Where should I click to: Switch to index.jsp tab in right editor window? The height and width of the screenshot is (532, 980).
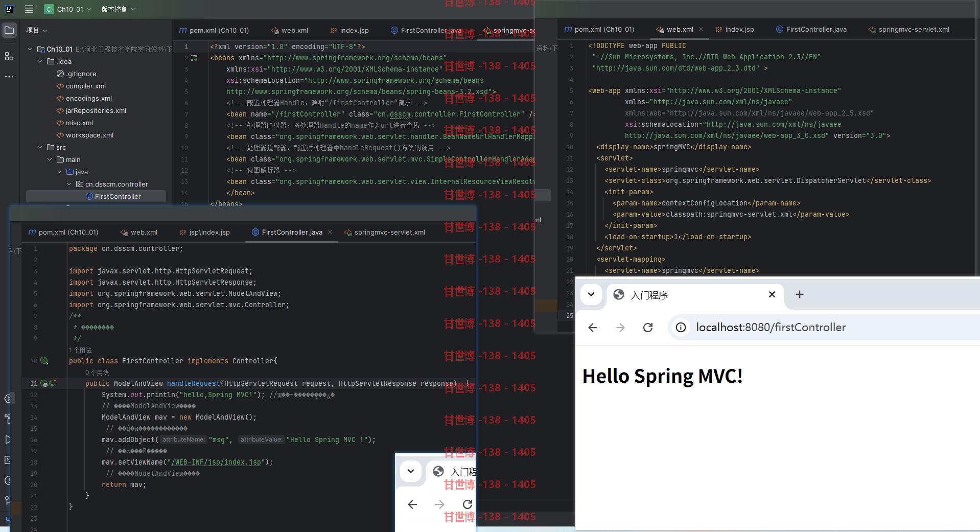[x=735, y=29]
